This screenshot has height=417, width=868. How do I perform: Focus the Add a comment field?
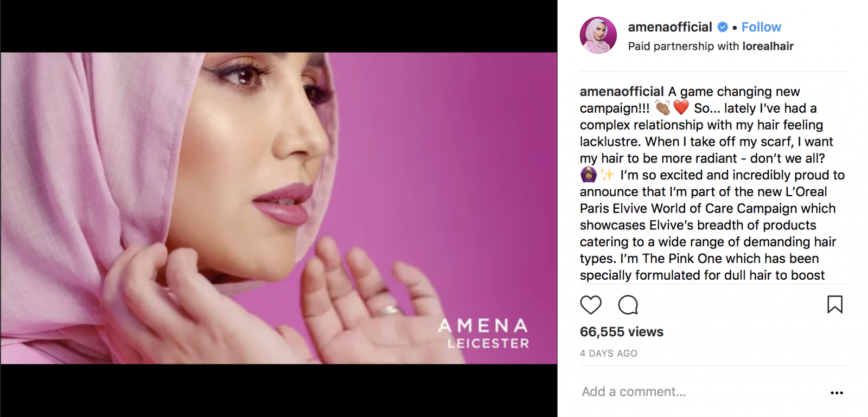pos(700,392)
